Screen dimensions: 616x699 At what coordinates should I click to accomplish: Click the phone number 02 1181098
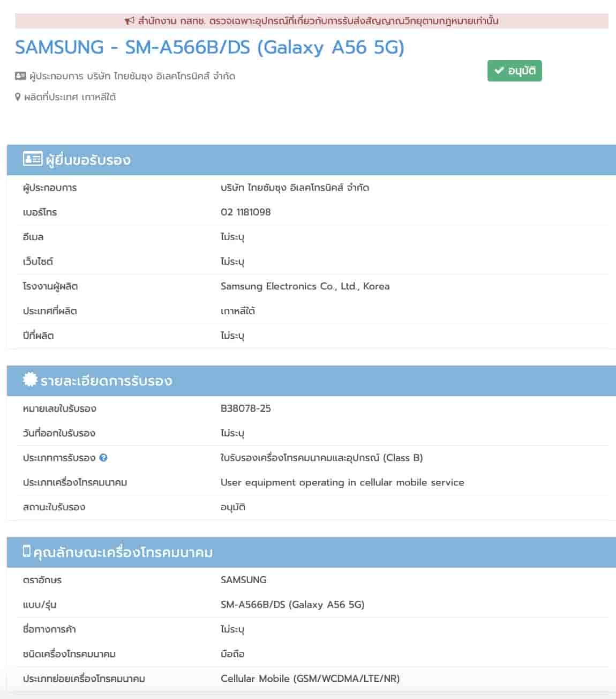tap(246, 212)
